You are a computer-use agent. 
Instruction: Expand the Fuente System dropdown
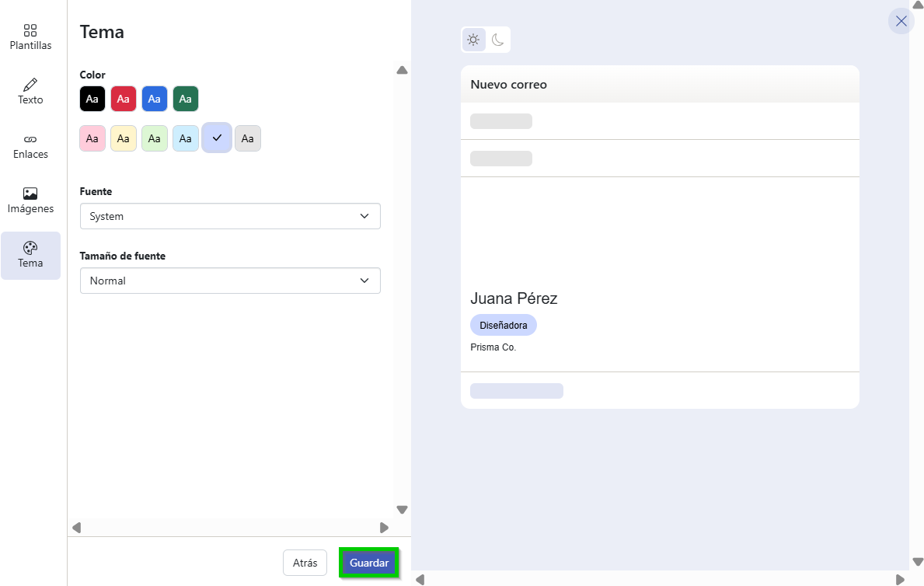pos(230,216)
